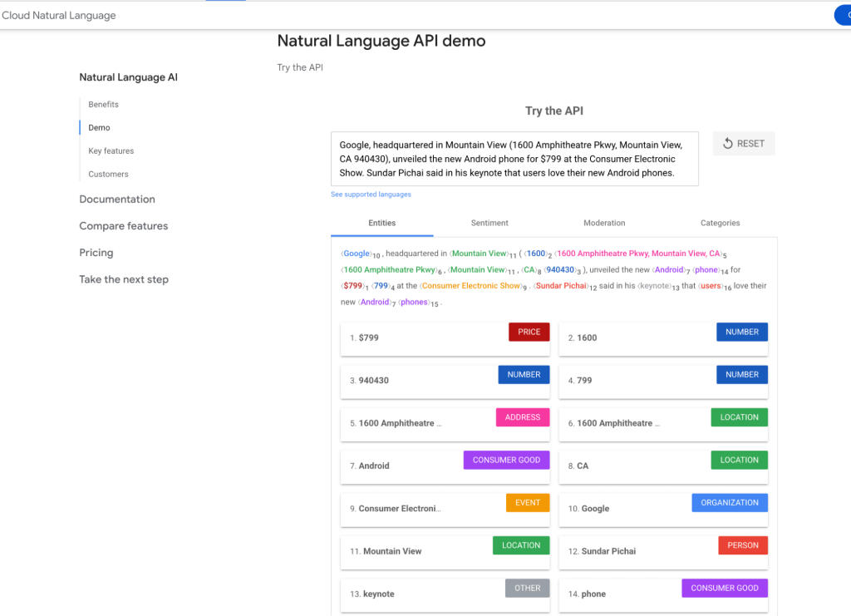Click the pink full-address entity in annotated text
Screen dimensions: 851x616
click(638, 254)
